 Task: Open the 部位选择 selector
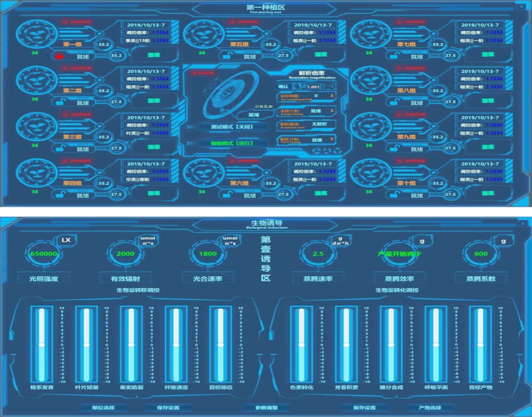103,408
